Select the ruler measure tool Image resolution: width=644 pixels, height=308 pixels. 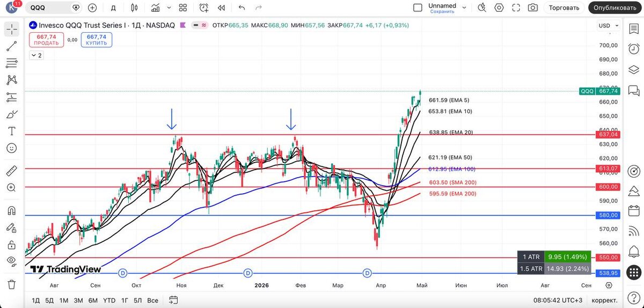tap(11, 171)
